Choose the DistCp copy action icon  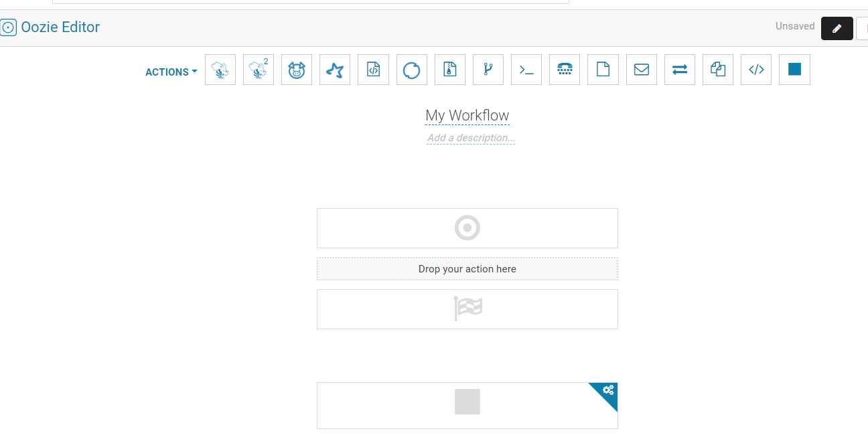718,70
